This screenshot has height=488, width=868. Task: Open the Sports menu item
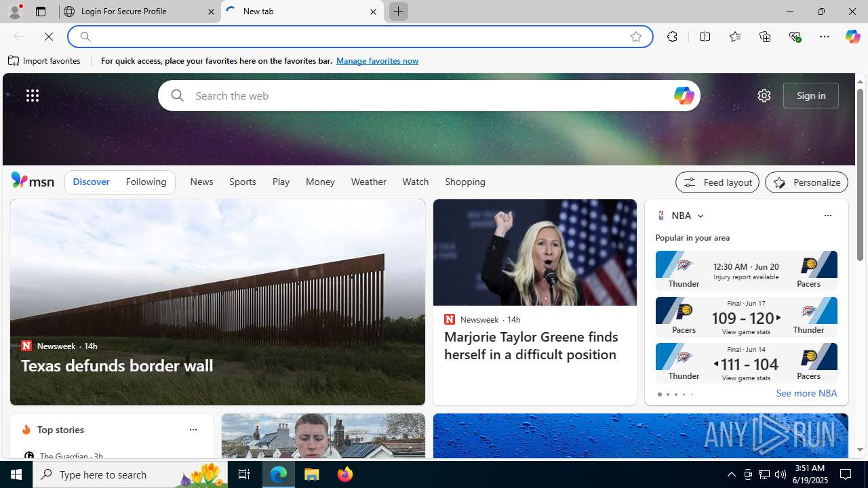(x=243, y=182)
